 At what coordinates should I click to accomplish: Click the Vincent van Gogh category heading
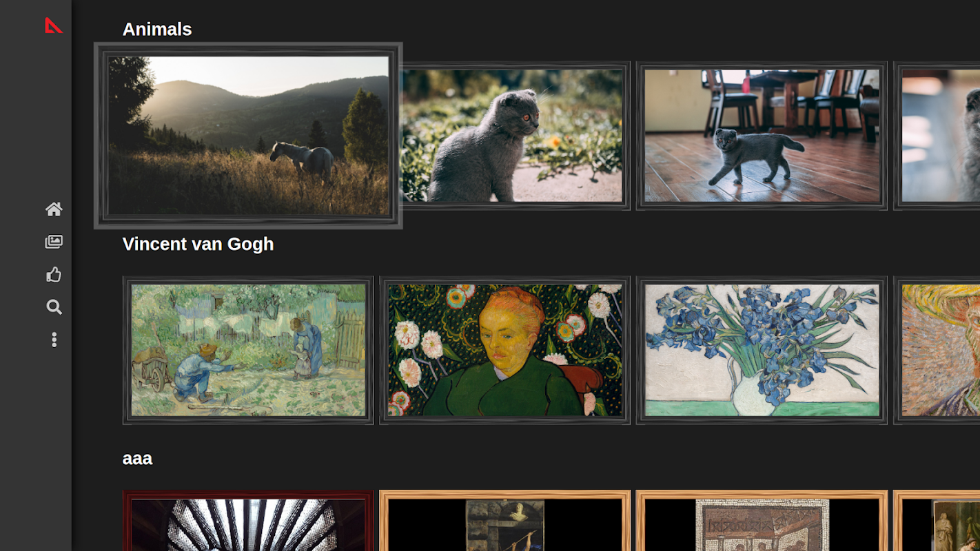(198, 244)
